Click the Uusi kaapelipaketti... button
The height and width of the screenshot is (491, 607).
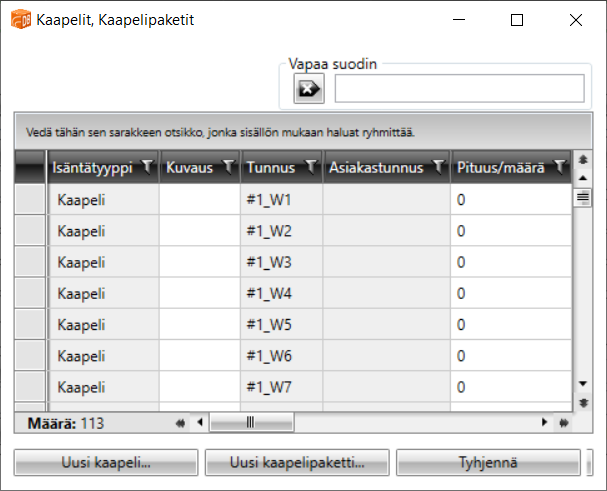click(296, 463)
